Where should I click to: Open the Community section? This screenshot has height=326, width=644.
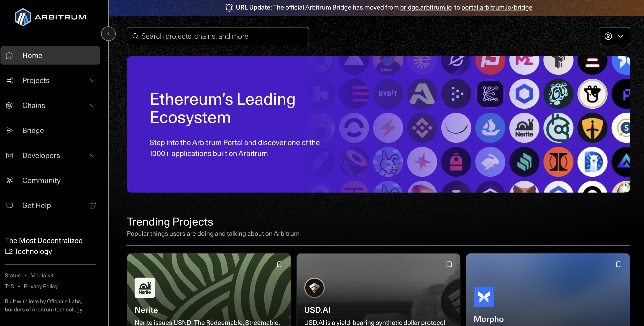click(x=41, y=181)
